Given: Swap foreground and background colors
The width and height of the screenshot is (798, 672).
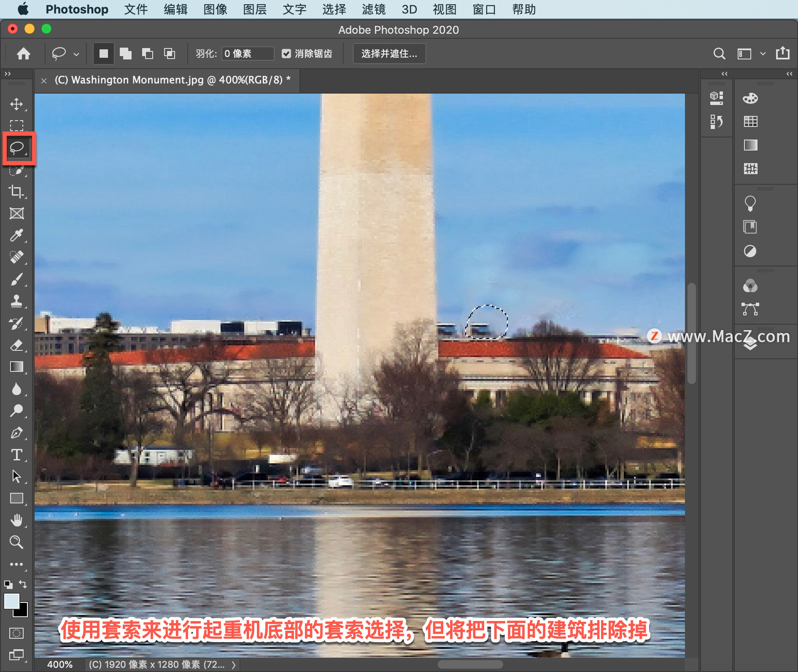Looking at the screenshot, I should coord(23,584).
